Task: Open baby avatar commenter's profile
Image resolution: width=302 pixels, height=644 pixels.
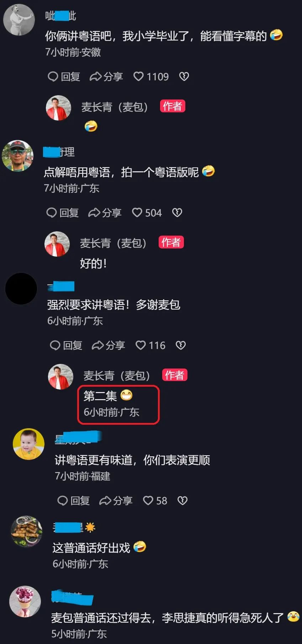Action: (28, 444)
